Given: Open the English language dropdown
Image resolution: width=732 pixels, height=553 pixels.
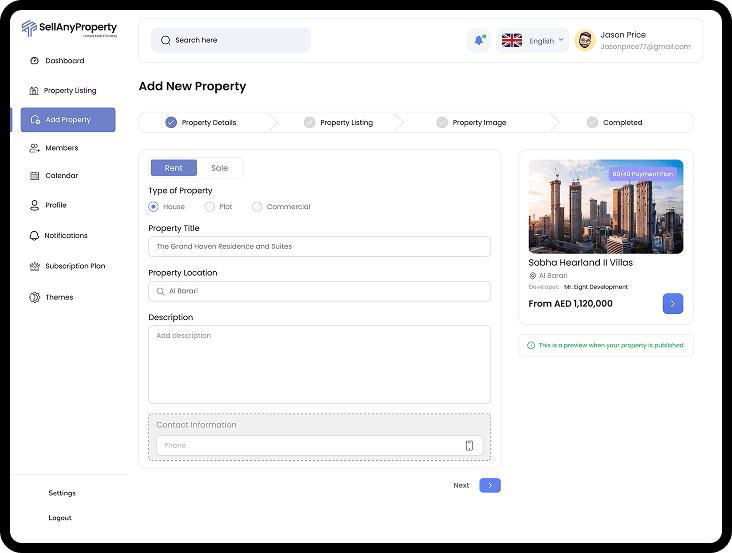Looking at the screenshot, I should [533, 41].
